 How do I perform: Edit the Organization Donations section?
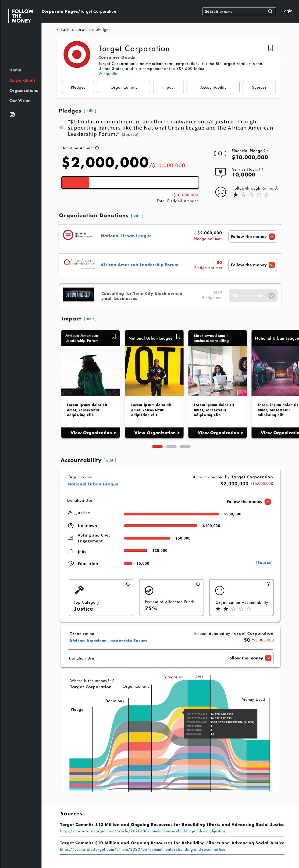click(x=137, y=215)
